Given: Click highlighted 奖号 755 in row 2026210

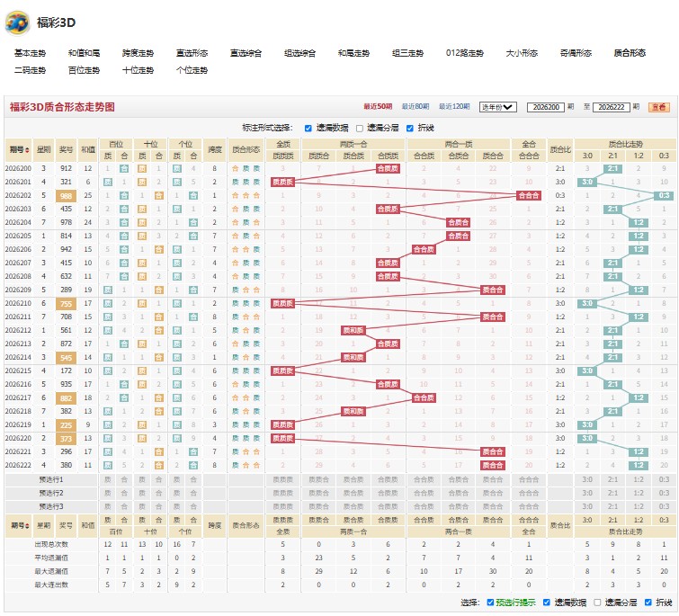Looking at the screenshot, I should pyautogui.click(x=67, y=304).
